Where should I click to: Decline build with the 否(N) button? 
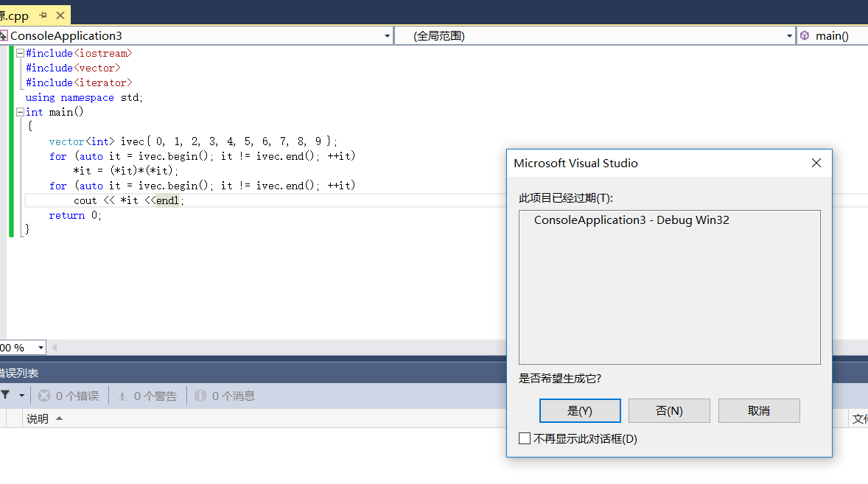(x=669, y=411)
